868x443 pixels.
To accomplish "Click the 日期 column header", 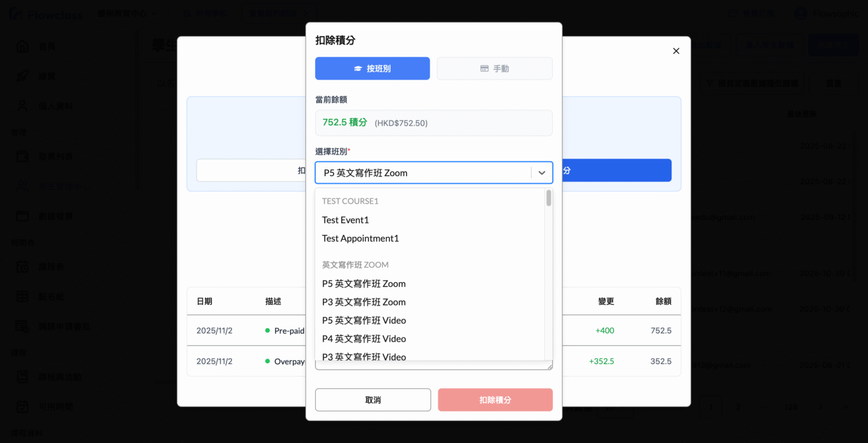I will (204, 301).
